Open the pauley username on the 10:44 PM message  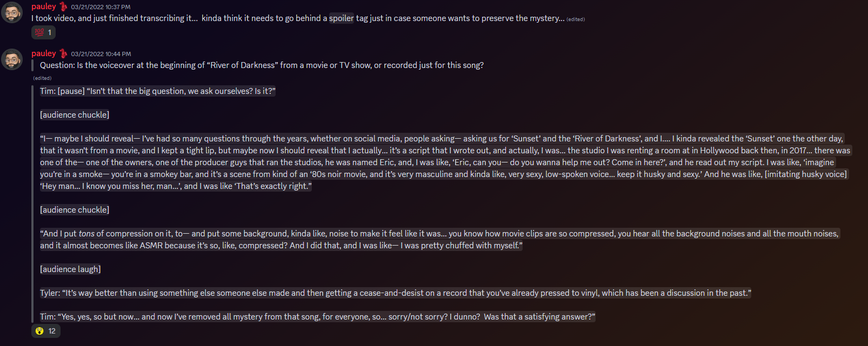click(x=44, y=53)
